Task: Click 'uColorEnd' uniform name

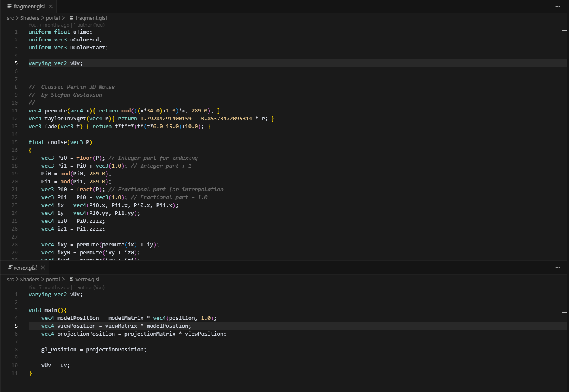Action: click(84, 40)
